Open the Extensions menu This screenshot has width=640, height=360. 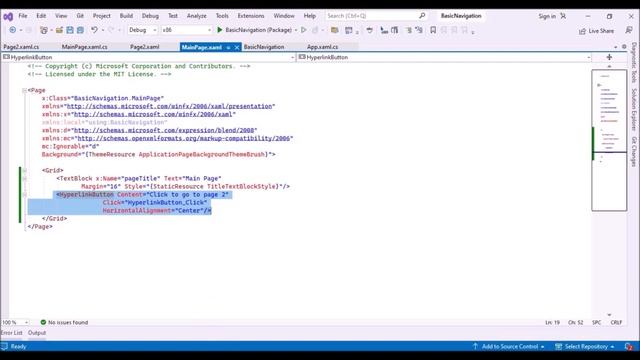pos(251,16)
